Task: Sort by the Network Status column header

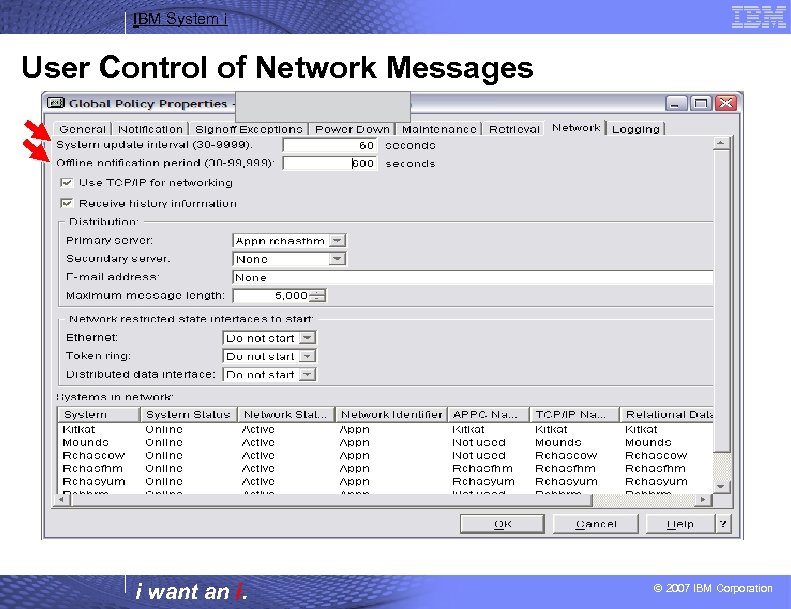Action: tap(286, 414)
